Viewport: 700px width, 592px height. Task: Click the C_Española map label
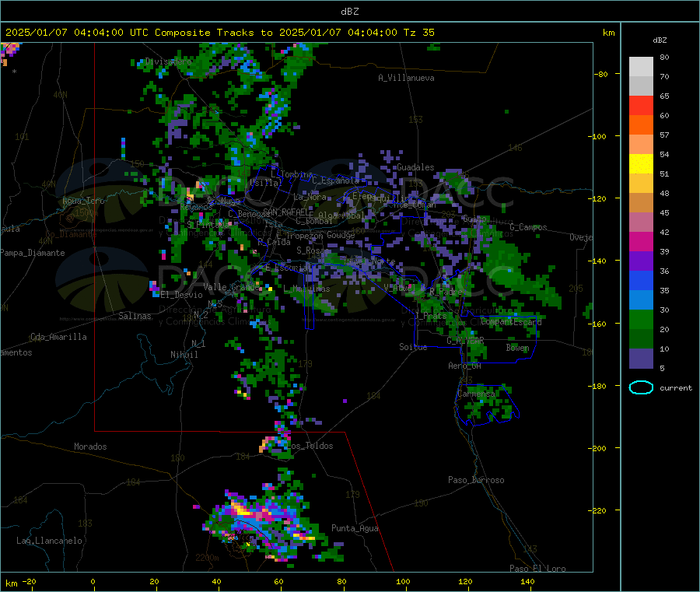pyautogui.click(x=336, y=180)
